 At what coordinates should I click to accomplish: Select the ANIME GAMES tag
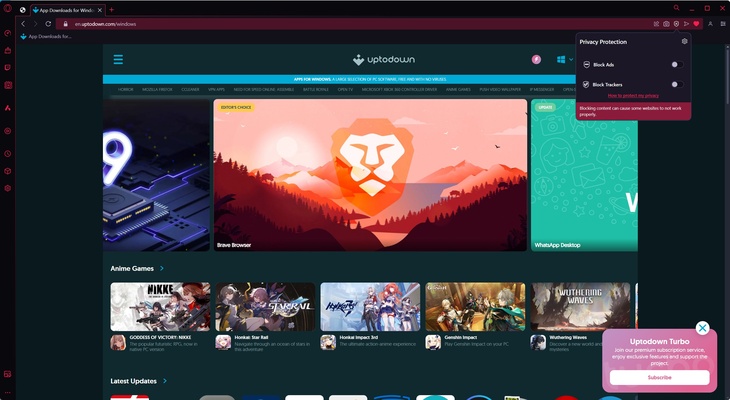[x=458, y=89]
